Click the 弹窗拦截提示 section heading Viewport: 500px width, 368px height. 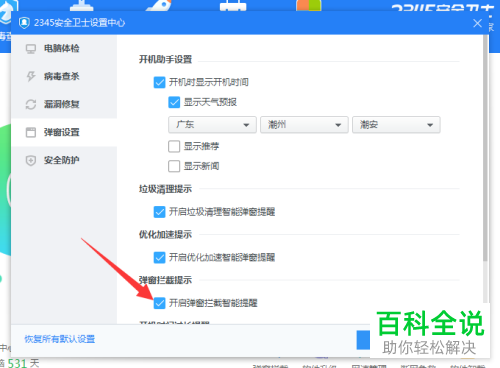(165, 280)
